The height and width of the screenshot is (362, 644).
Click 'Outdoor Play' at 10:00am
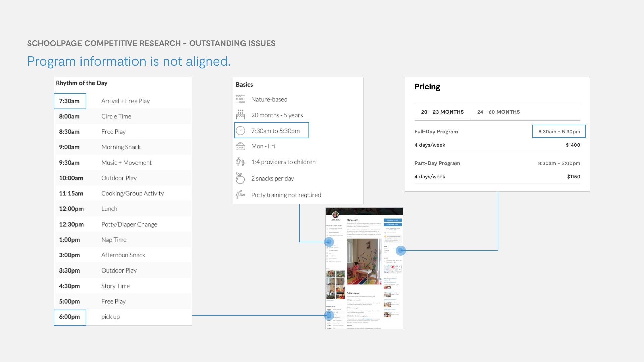tap(119, 178)
